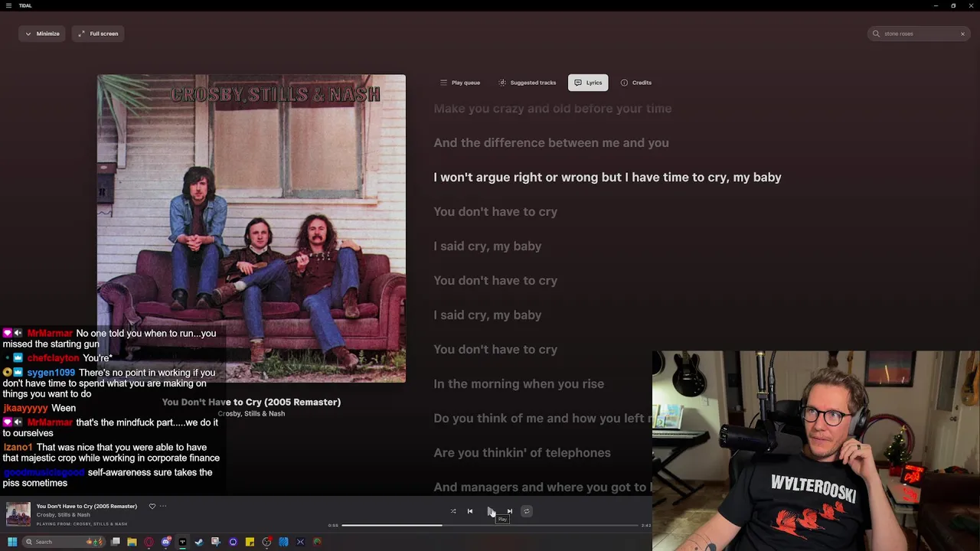
Task: Minimize the now-playing view
Action: [41, 34]
